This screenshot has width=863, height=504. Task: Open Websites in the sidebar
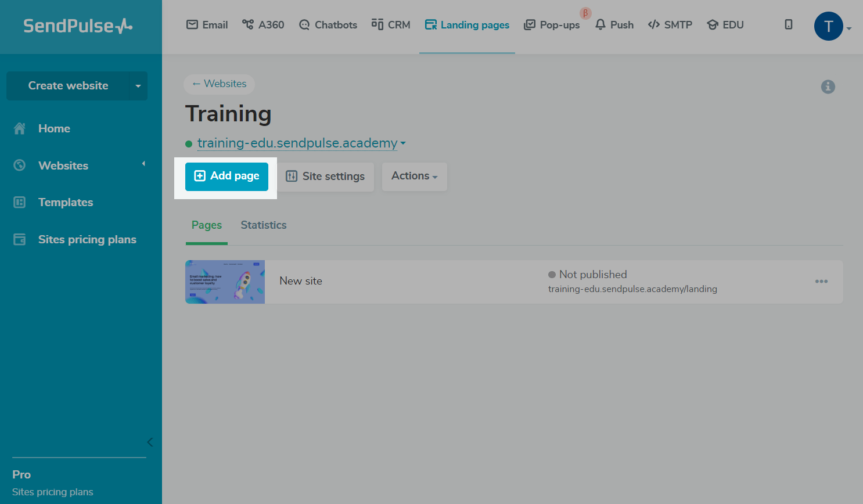63,165
